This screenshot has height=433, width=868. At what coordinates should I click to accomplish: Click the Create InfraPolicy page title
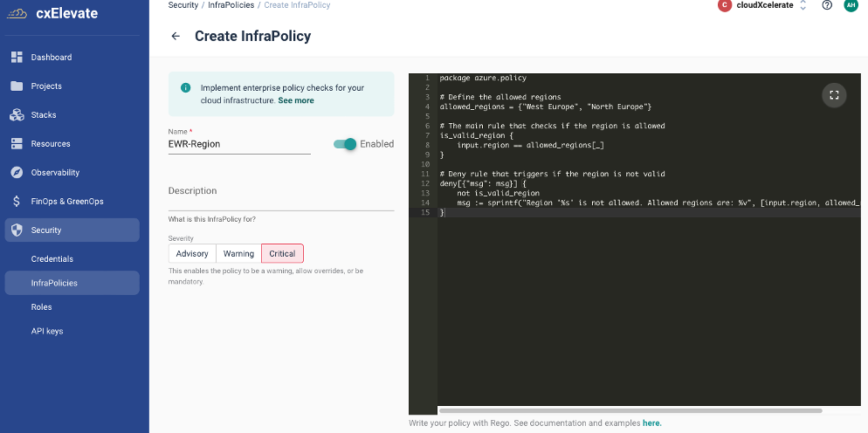click(x=252, y=36)
